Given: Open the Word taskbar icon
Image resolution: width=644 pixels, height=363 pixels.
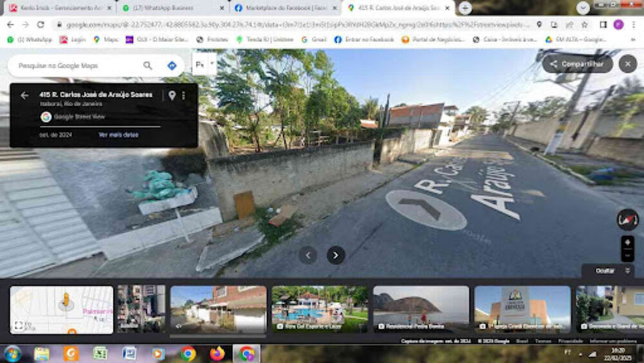Looking at the screenshot, I should (129, 353).
